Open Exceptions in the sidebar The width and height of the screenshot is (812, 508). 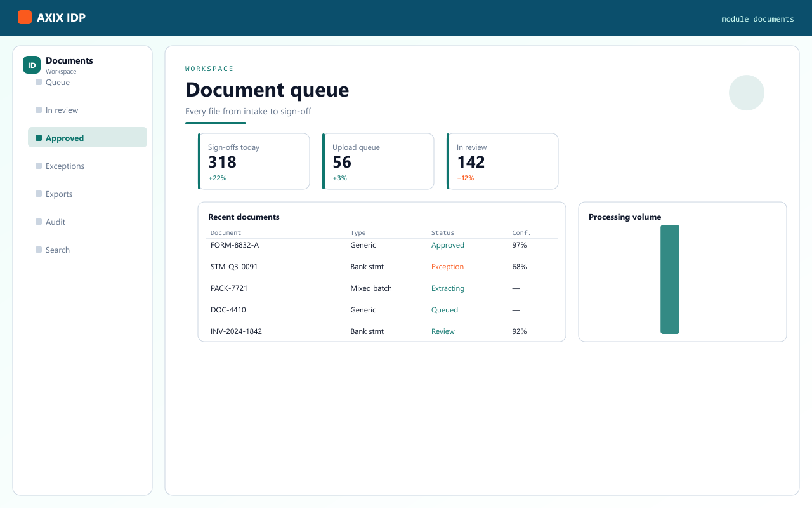[x=88, y=166]
